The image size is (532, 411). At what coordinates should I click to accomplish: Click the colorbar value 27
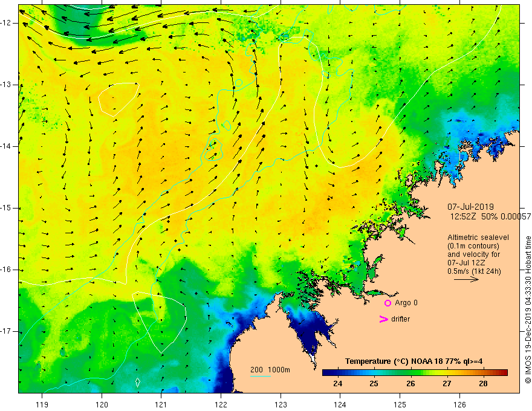(x=447, y=384)
